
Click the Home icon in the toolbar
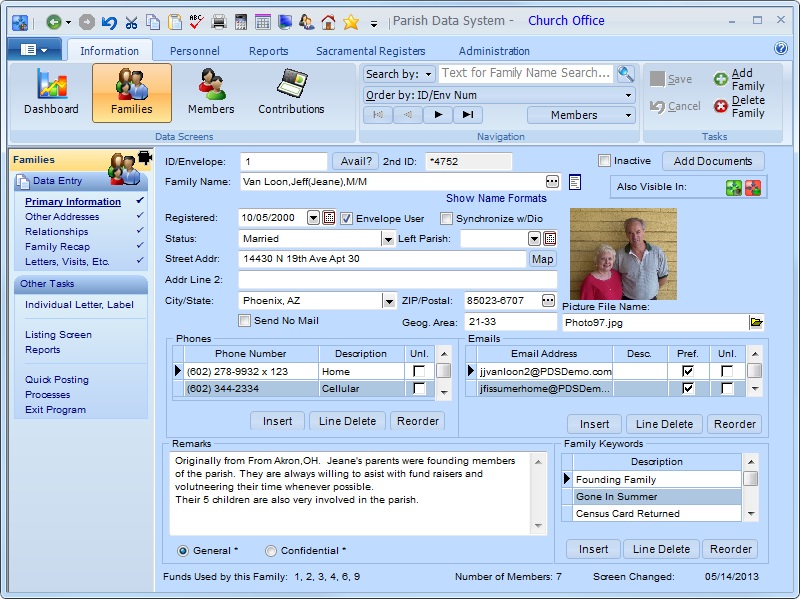328,20
